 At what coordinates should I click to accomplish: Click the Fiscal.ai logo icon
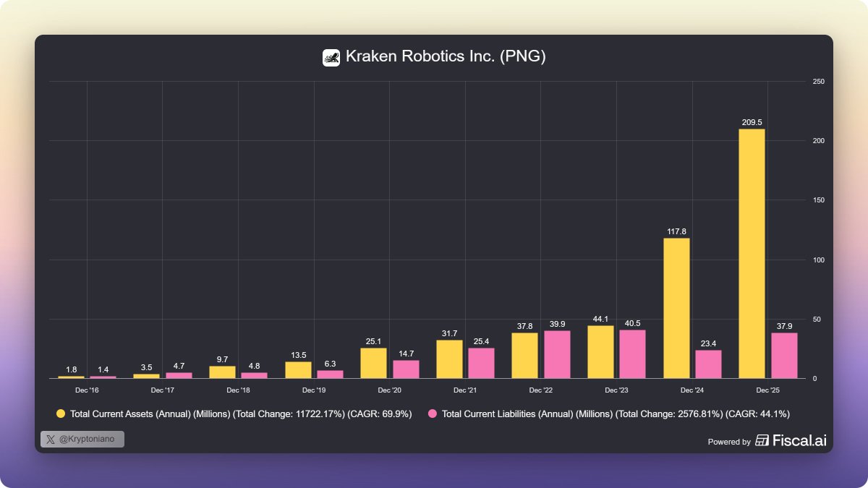762,440
